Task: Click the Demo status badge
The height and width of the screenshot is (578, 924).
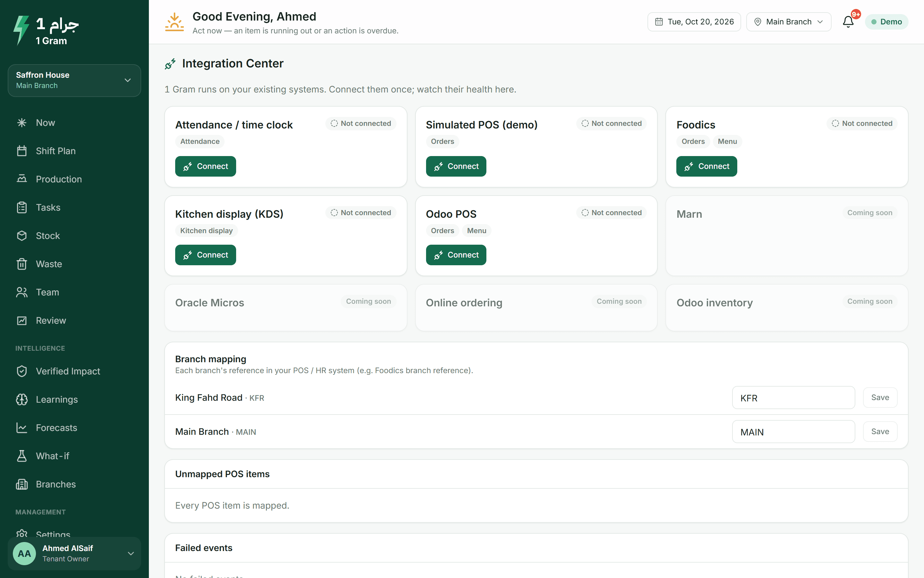Action: [x=886, y=22]
